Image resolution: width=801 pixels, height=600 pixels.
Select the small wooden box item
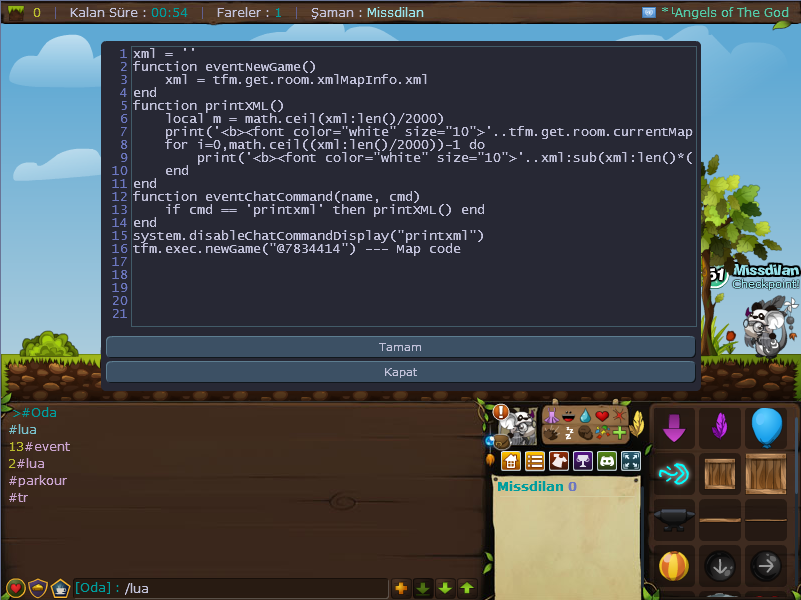coord(720,474)
